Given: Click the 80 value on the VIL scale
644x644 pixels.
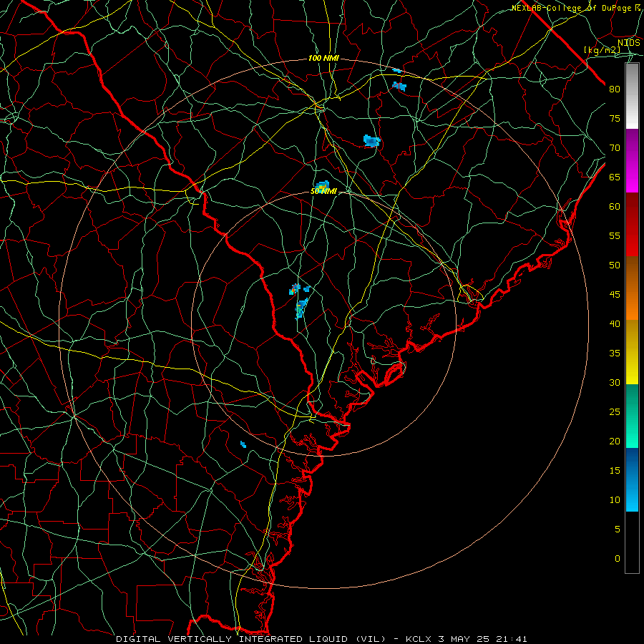Looking at the screenshot, I should click(615, 89).
